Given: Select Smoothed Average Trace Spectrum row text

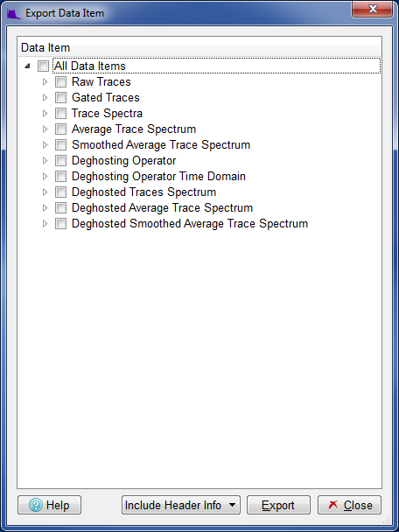Looking at the screenshot, I should click(x=161, y=145).
